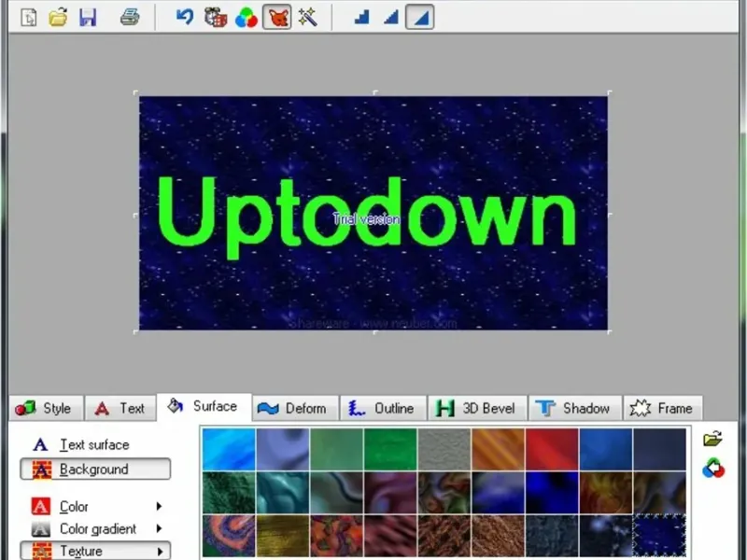Pick the teal liquid texture in middle row

point(283,493)
